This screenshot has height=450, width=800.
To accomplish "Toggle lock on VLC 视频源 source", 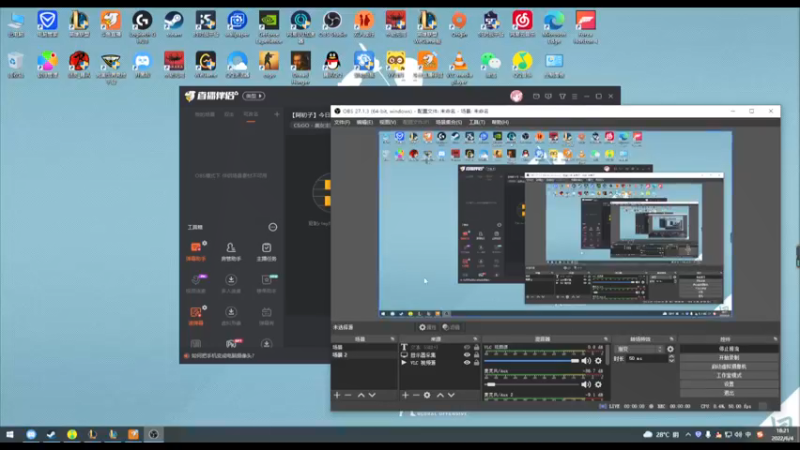I will click(x=477, y=363).
